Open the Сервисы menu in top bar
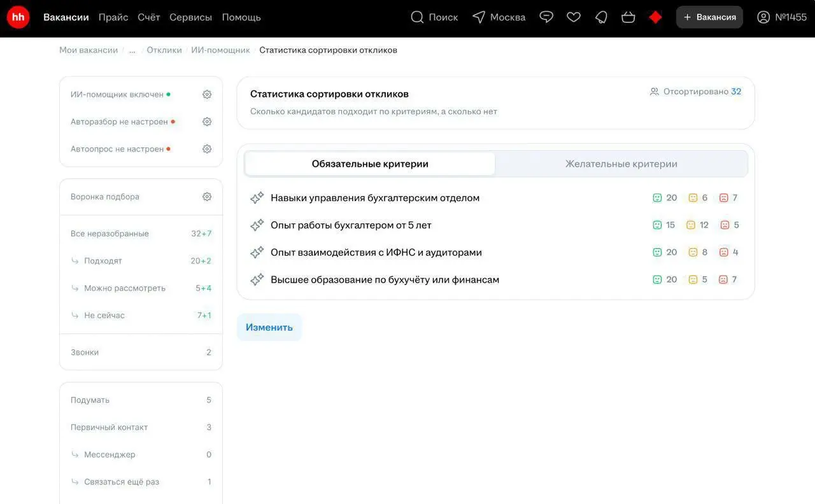Screen dimensions: 815x504 click(190, 17)
